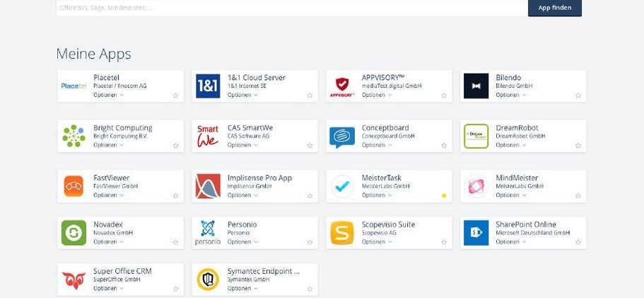Viewport: 644px width, 298px height.
Task: Open Optionen dropdown for Symantec Endpoint
Action: click(242, 289)
